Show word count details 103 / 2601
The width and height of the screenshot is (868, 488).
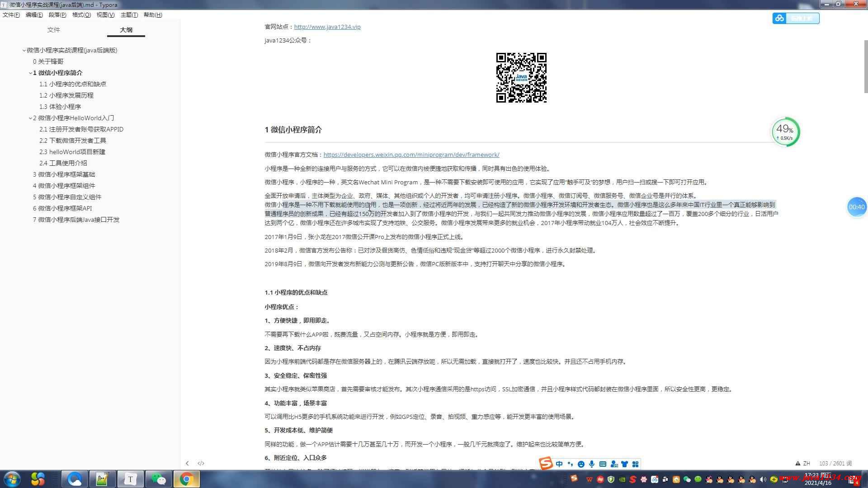pos(835,463)
